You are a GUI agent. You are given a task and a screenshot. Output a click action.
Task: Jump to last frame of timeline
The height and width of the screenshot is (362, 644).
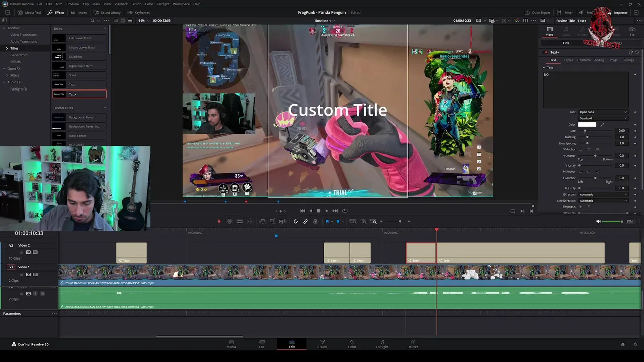pyautogui.click(x=335, y=211)
